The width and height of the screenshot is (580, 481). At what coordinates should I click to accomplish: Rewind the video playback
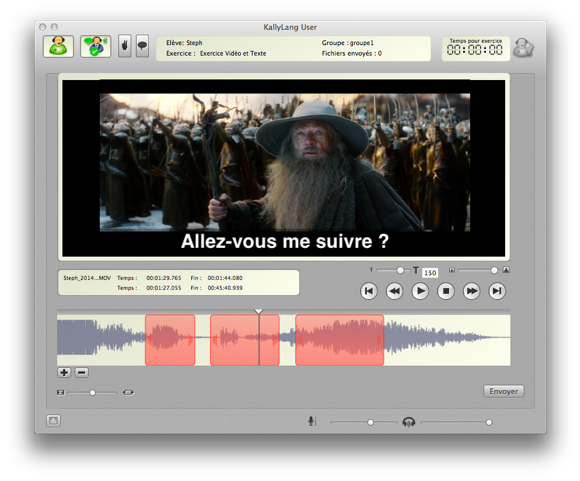395,291
